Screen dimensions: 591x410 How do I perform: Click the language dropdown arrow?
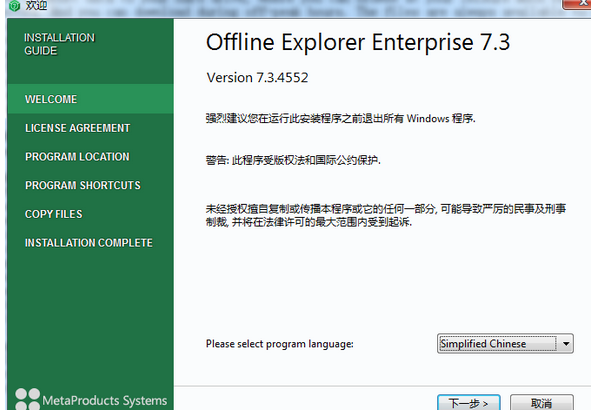pyautogui.click(x=566, y=343)
